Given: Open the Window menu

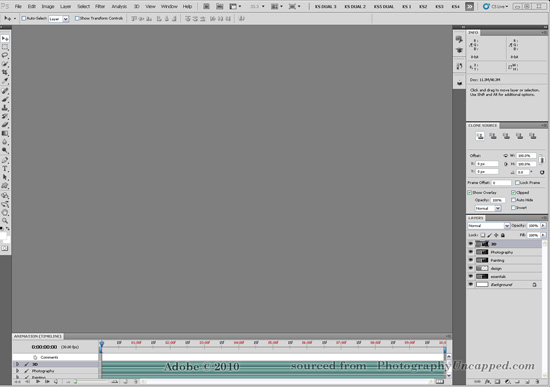Looking at the screenshot, I should (x=169, y=6).
